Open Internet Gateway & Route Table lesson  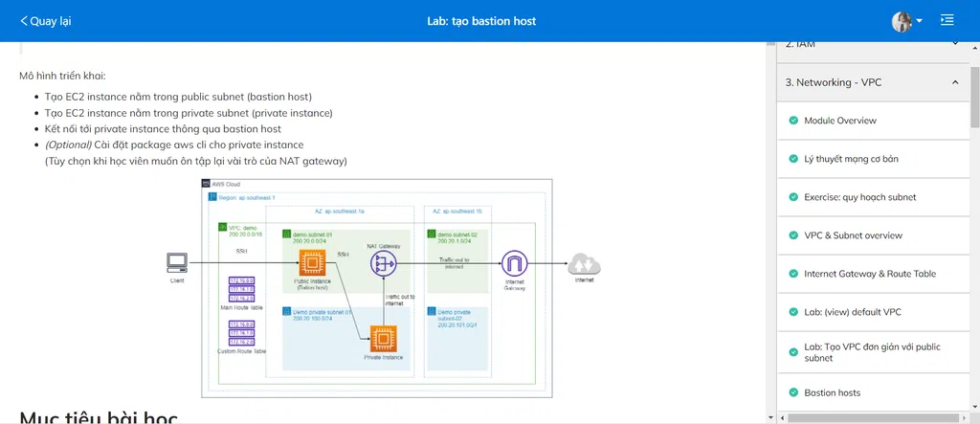click(873, 274)
